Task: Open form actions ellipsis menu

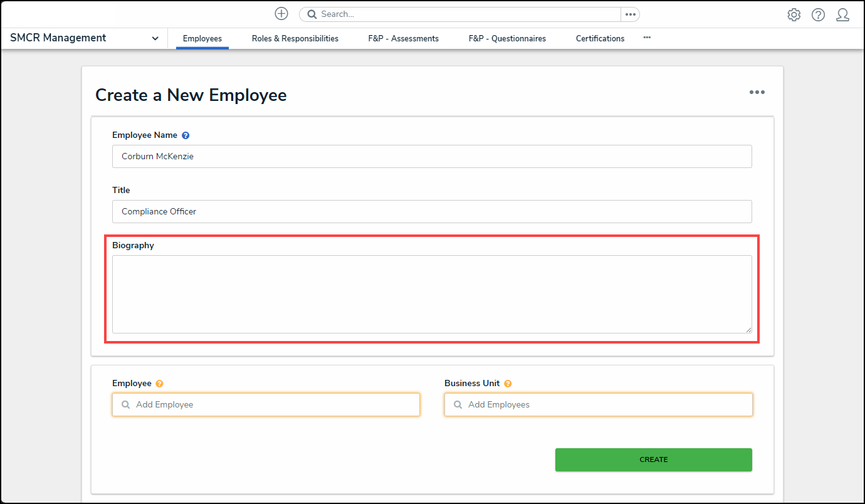Action: (x=757, y=92)
